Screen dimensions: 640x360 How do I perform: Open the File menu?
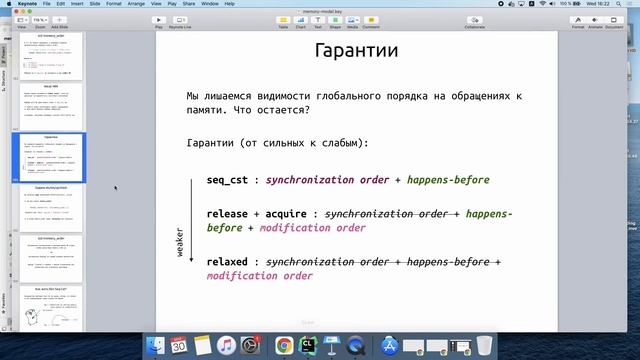click(x=47, y=4)
